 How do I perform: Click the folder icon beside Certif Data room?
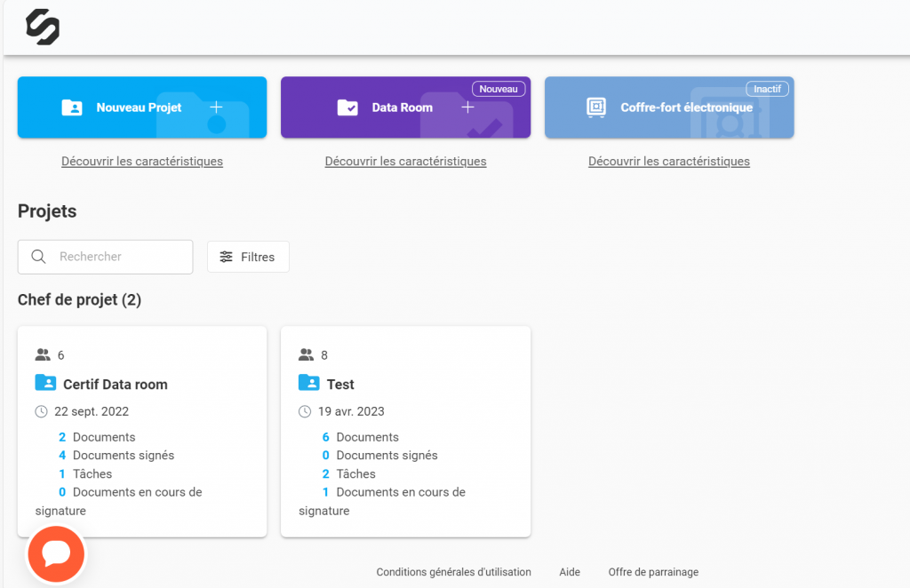45,384
